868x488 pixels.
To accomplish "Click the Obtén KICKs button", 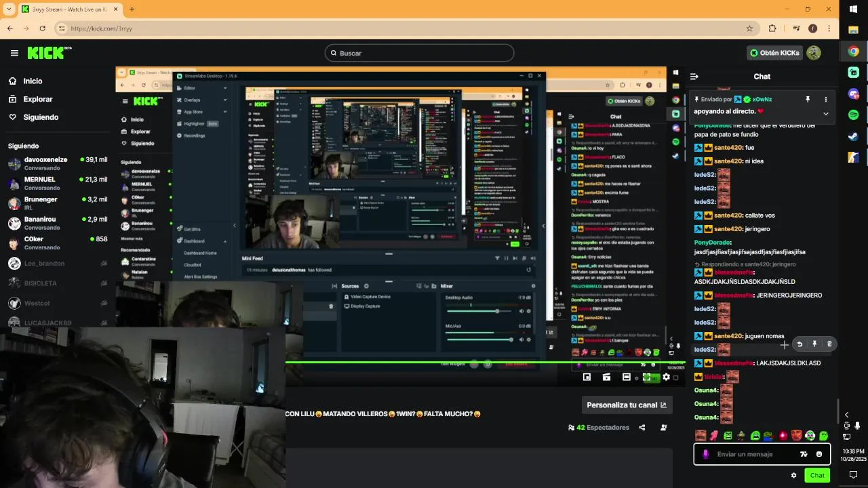I will tap(775, 53).
